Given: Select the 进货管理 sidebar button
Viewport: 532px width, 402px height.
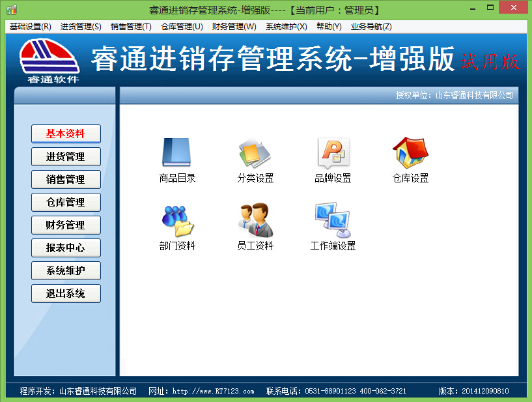Looking at the screenshot, I should pyautogui.click(x=66, y=156).
